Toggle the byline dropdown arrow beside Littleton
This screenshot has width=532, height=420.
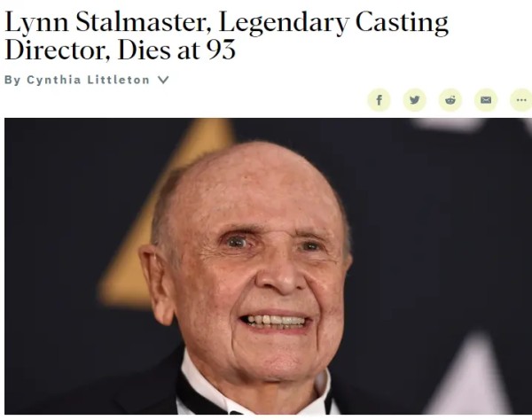pyautogui.click(x=163, y=80)
